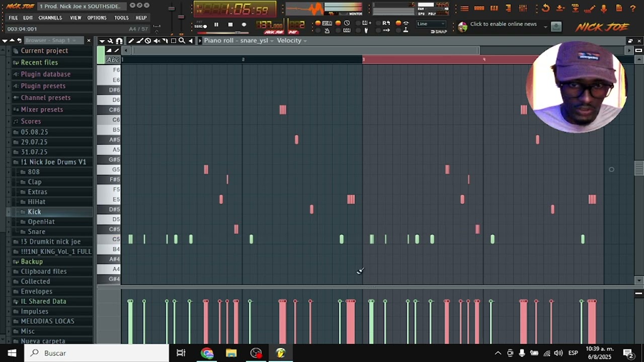The width and height of the screenshot is (644, 362).
Task: Close the Browser panel with the X
Action: tap(89, 40)
